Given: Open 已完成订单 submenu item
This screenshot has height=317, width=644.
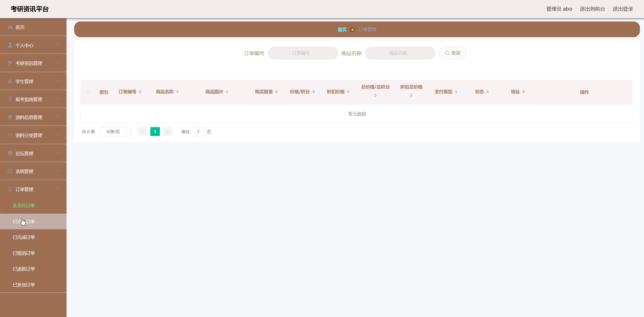Looking at the screenshot, I should 33,237.
